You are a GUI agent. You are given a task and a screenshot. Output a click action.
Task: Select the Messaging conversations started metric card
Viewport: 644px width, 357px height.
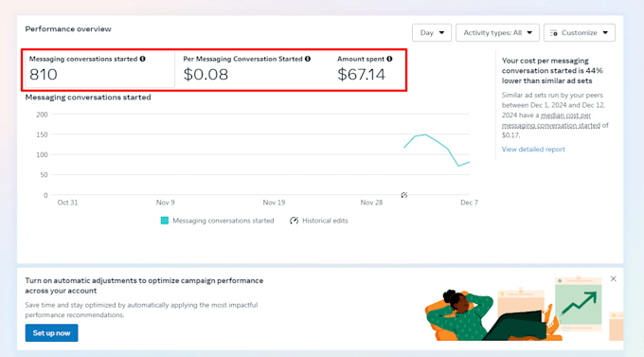click(x=99, y=69)
